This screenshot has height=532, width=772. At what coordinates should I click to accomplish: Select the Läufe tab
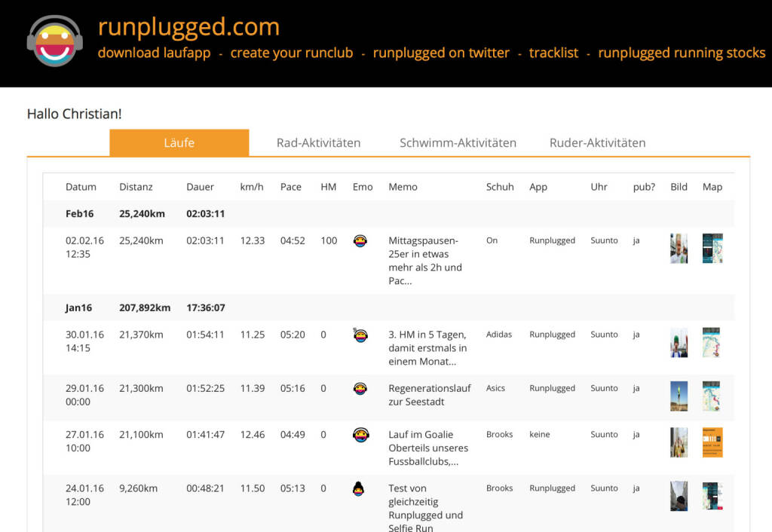(179, 142)
